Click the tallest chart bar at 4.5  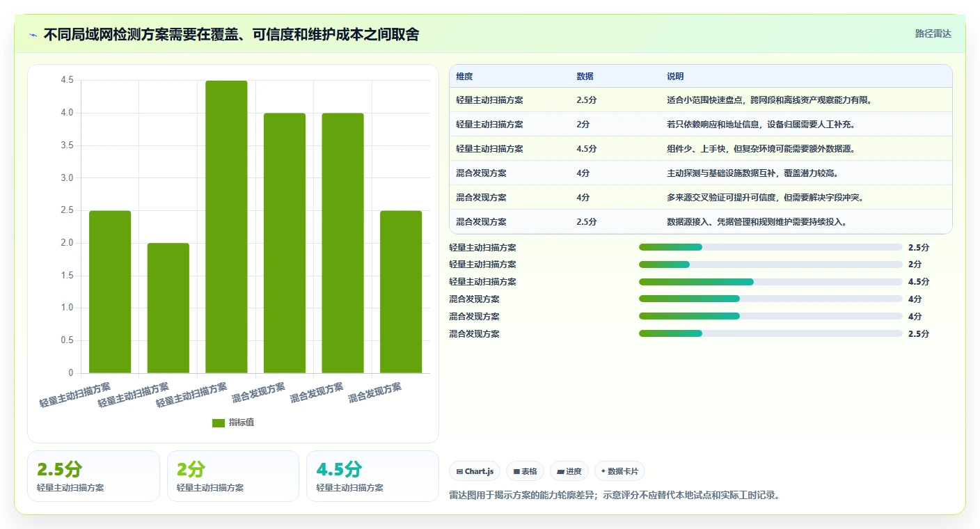[226, 227]
